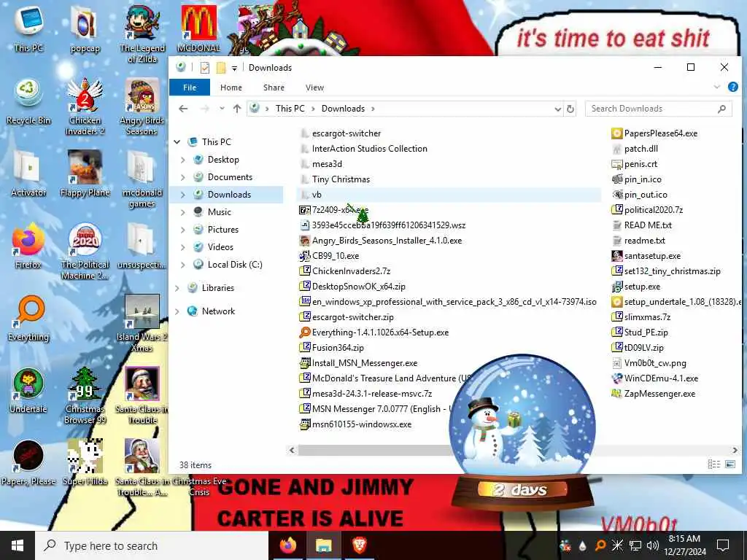Click Explorer help question mark icon
747x560 pixels.
point(732,87)
